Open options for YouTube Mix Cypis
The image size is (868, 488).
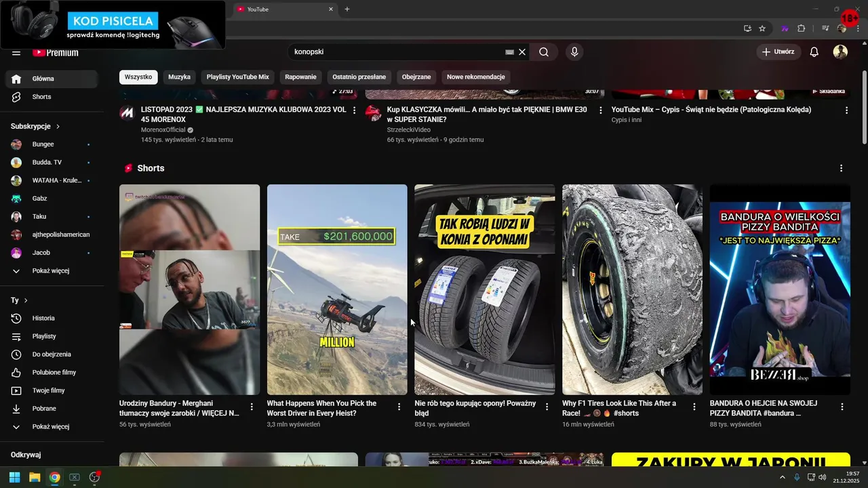846,110
